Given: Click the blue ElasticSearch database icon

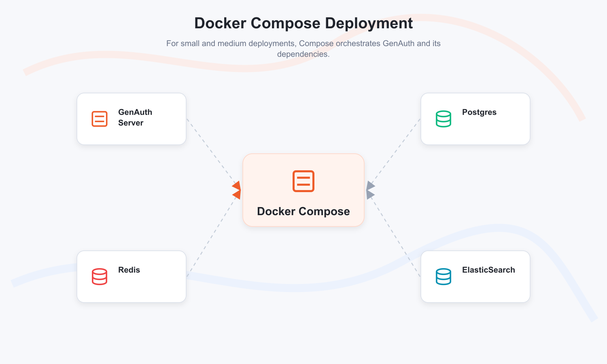Looking at the screenshot, I should [444, 277].
